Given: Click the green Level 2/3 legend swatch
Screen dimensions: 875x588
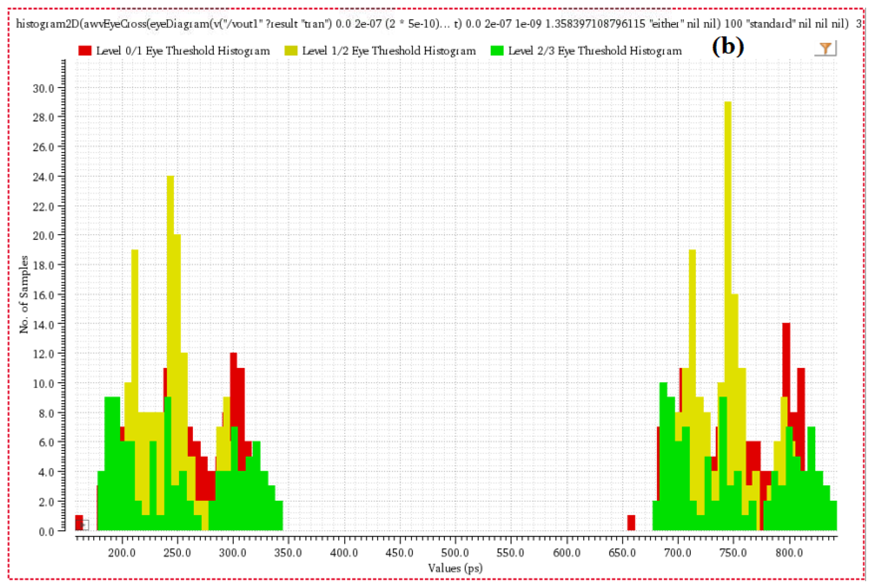Looking at the screenshot, I should pos(497,51).
